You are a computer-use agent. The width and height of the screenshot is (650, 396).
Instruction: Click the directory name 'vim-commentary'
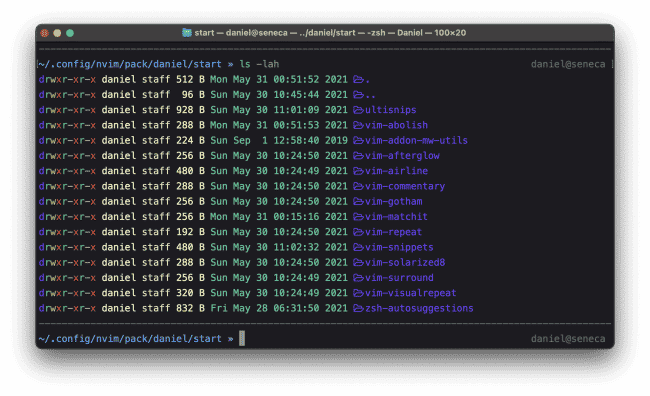(x=405, y=186)
